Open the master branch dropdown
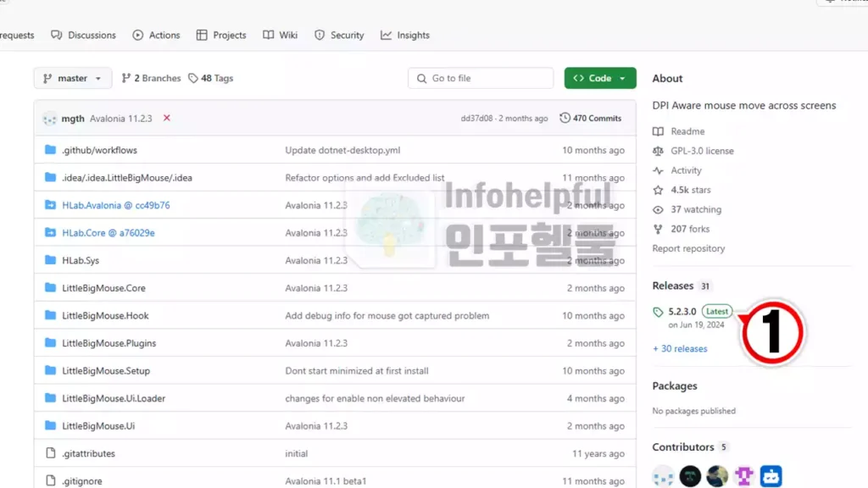The image size is (868, 488). pos(73,78)
